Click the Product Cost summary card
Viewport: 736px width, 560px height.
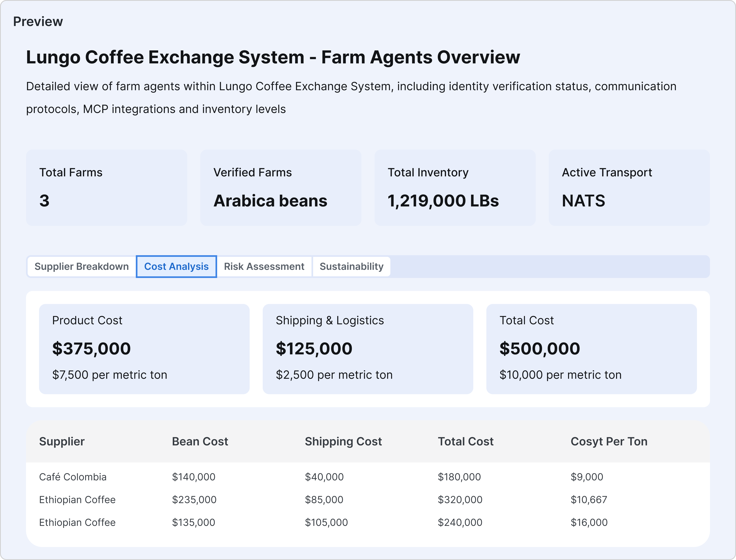[x=144, y=349]
